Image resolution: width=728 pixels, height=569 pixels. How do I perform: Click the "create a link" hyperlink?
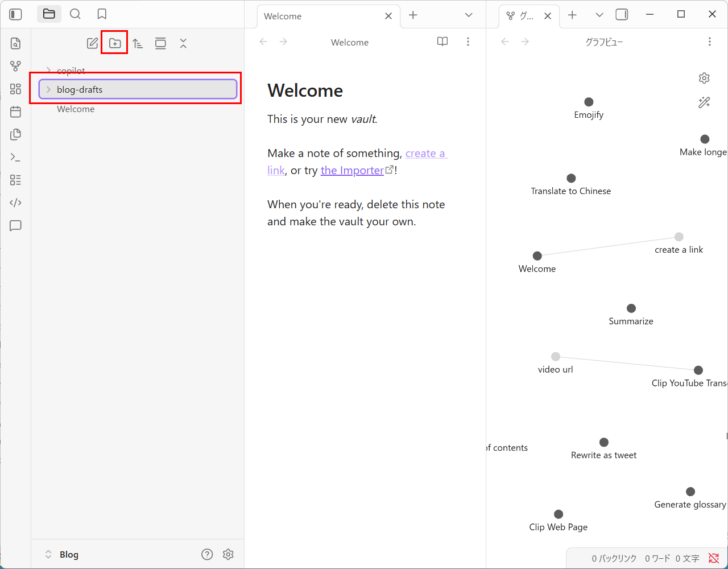pyautogui.click(x=425, y=154)
